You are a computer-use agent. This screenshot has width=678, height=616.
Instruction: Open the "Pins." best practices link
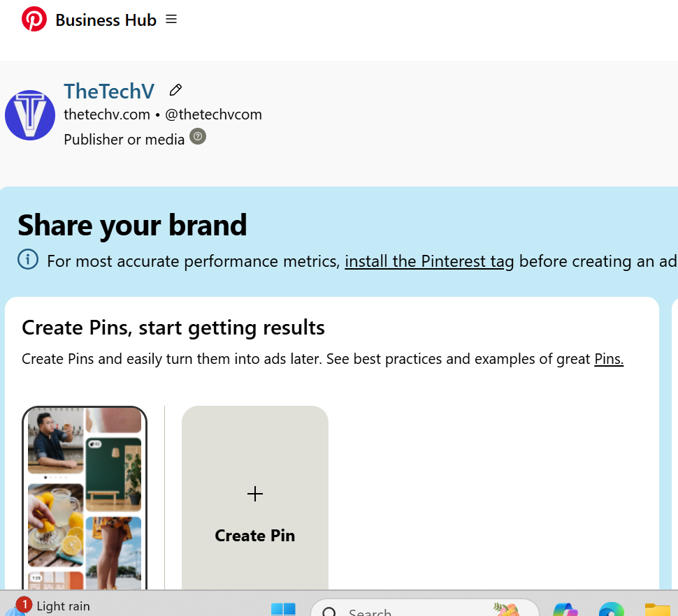click(x=609, y=359)
